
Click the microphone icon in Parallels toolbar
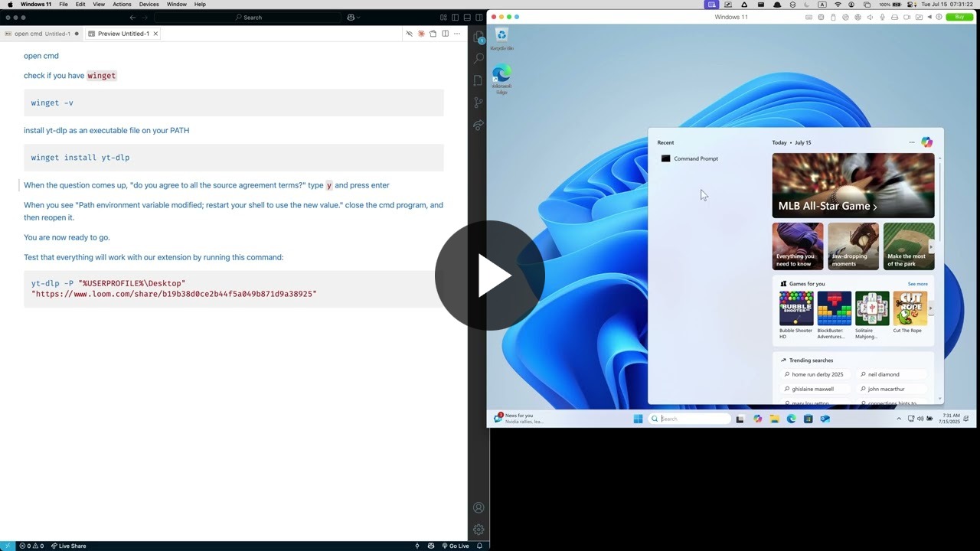tap(882, 17)
